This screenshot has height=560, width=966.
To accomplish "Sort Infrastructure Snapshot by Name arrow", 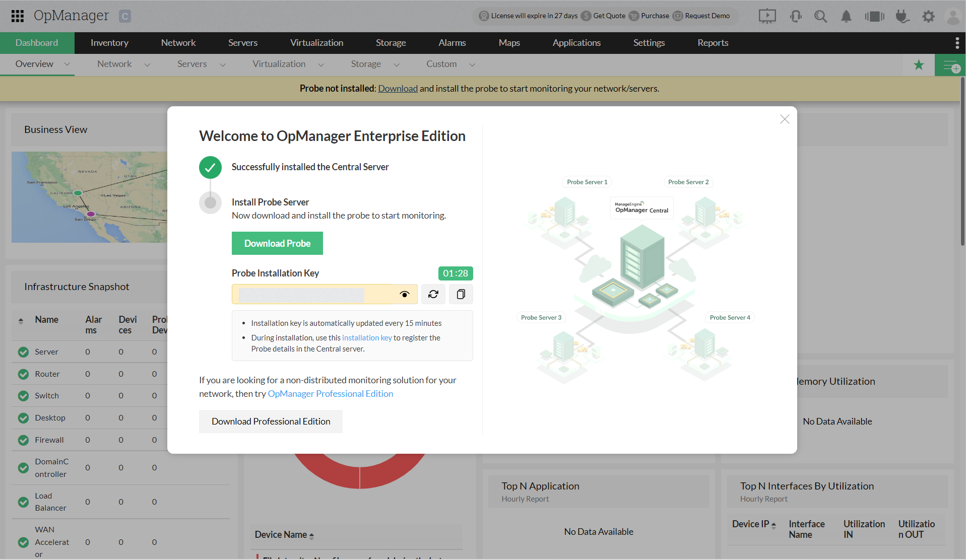I will click(x=21, y=321).
